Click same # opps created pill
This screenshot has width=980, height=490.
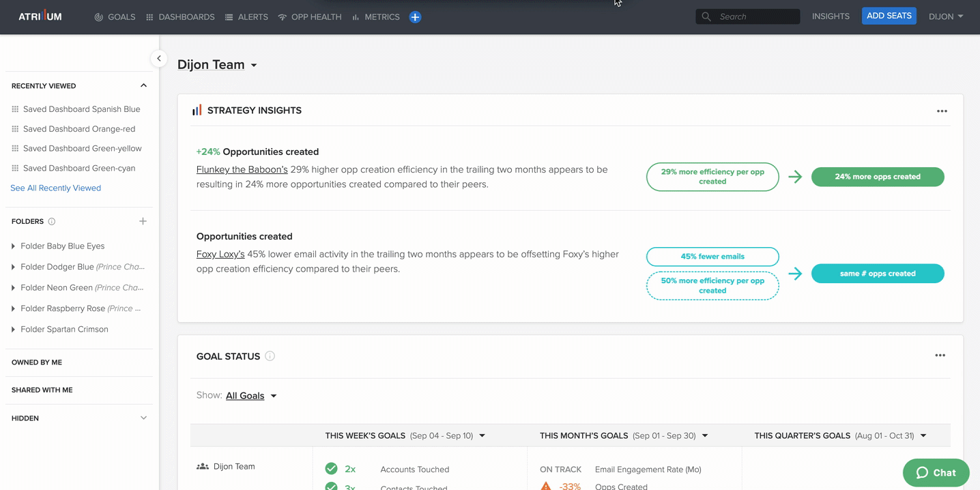878,274
